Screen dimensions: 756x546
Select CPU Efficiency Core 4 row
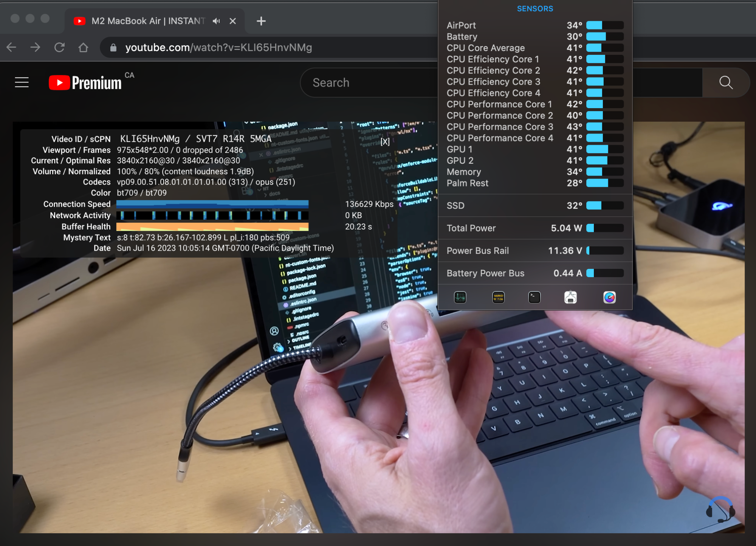(x=535, y=93)
